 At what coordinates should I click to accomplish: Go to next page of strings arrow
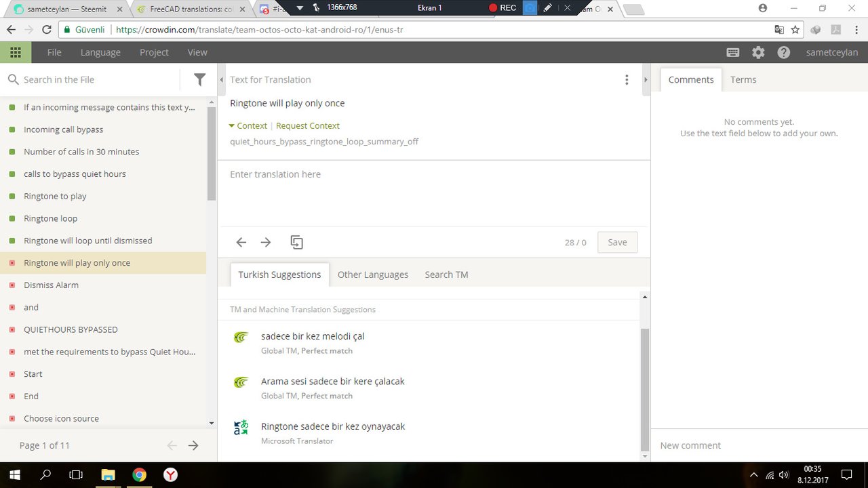click(193, 445)
